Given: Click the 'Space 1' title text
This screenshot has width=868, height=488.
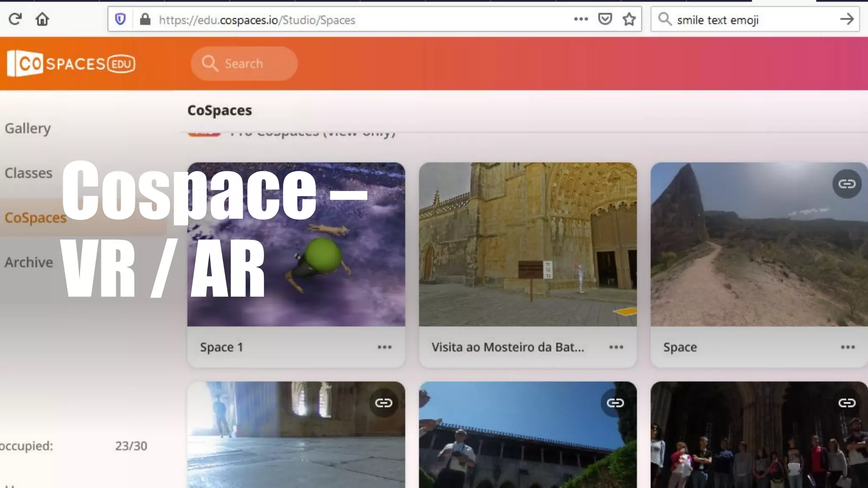Looking at the screenshot, I should click(x=222, y=347).
